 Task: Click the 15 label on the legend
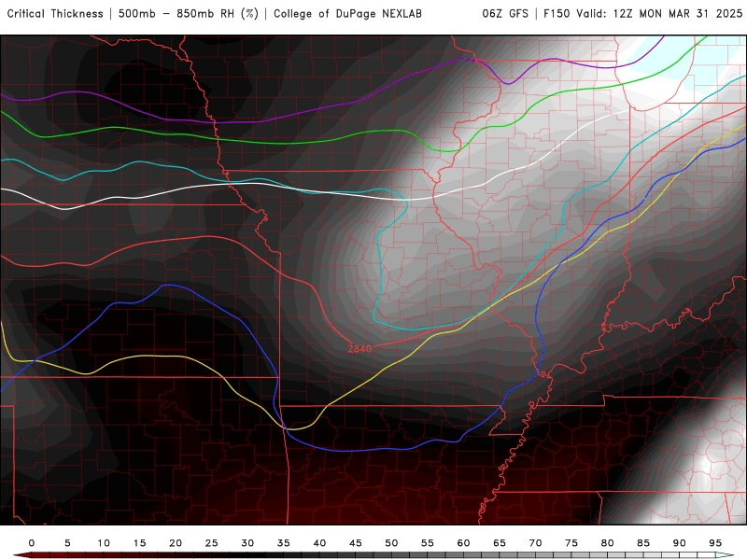(139, 543)
